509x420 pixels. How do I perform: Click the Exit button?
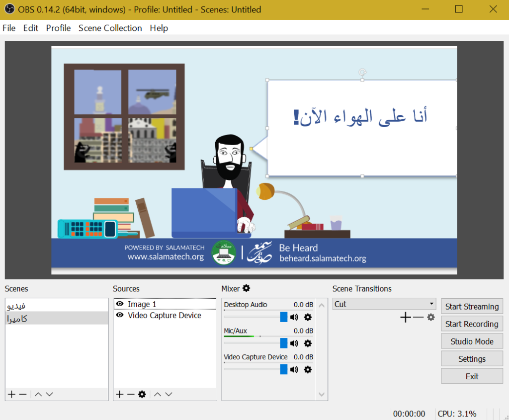[472, 376]
